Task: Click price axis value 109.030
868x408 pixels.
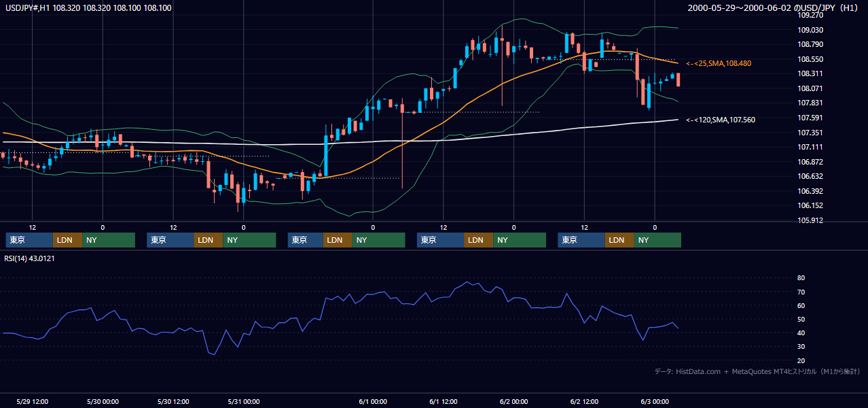Action: point(811,30)
